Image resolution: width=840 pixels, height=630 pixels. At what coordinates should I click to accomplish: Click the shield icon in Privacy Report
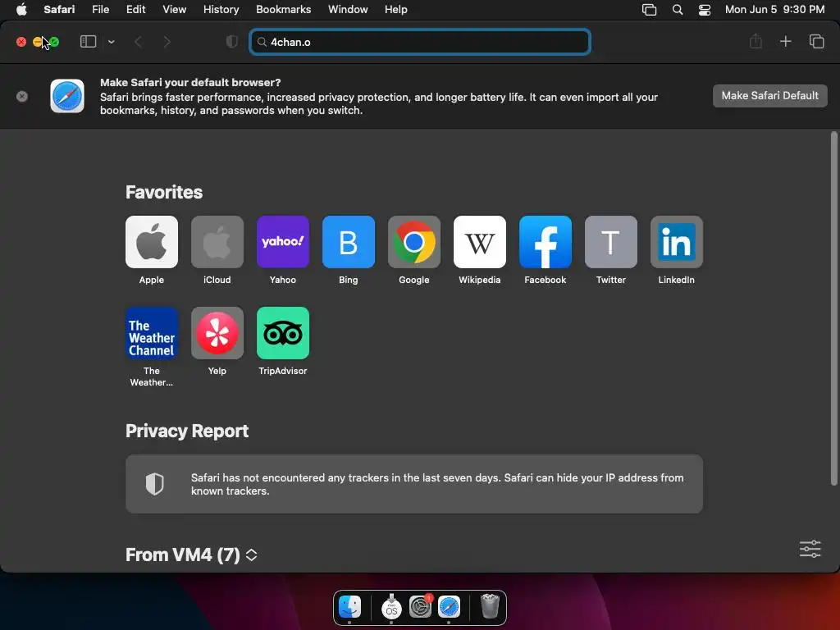tap(155, 484)
